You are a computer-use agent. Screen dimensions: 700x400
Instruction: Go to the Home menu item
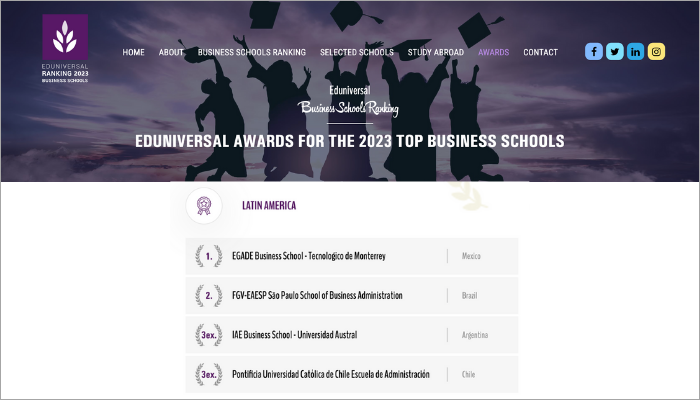point(133,52)
